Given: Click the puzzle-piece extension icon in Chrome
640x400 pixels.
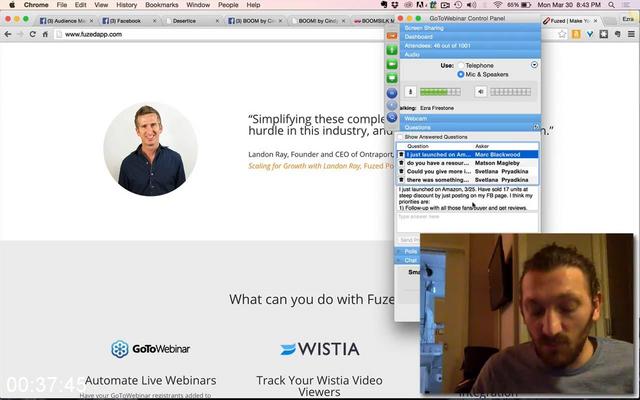Looking at the screenshot, I should tap(604, 34).
